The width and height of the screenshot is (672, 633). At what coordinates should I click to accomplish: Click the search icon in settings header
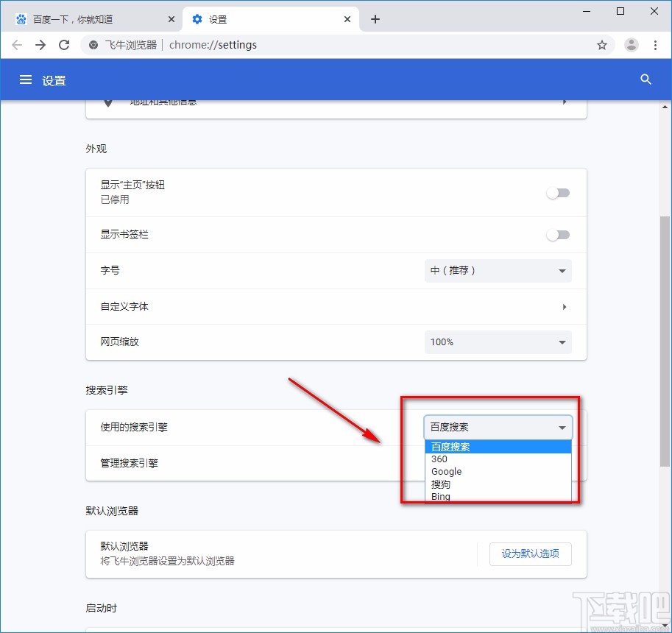point(646,79)
